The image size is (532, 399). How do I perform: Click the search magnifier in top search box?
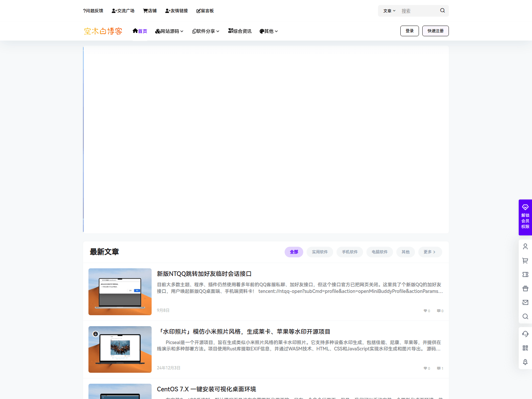pos(442,11)
